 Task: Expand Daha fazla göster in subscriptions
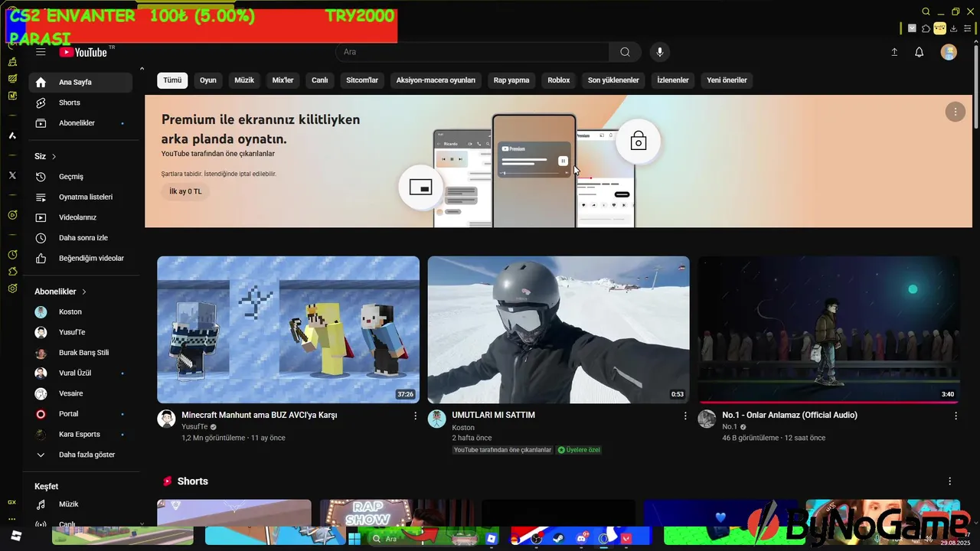tap(80, 455)
